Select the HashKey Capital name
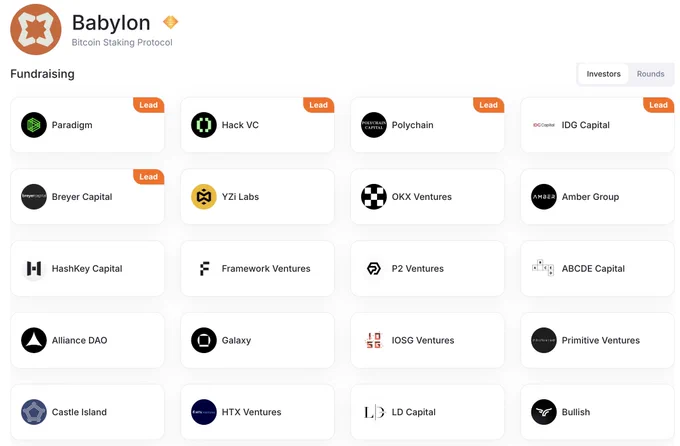Image resolution: width=680 pixels, height=446 pixels. pyautogui.click(x=87, y=269)
